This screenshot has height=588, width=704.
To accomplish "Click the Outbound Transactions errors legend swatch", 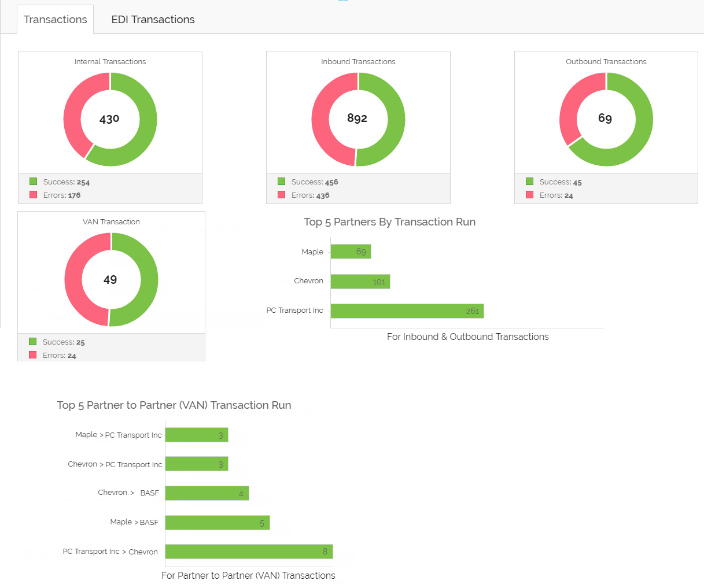I will (530, 195).
